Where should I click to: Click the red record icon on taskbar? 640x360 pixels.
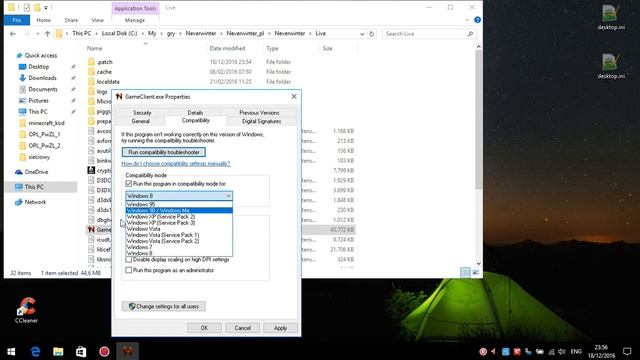pyautogui.click(x=104, y=351)
